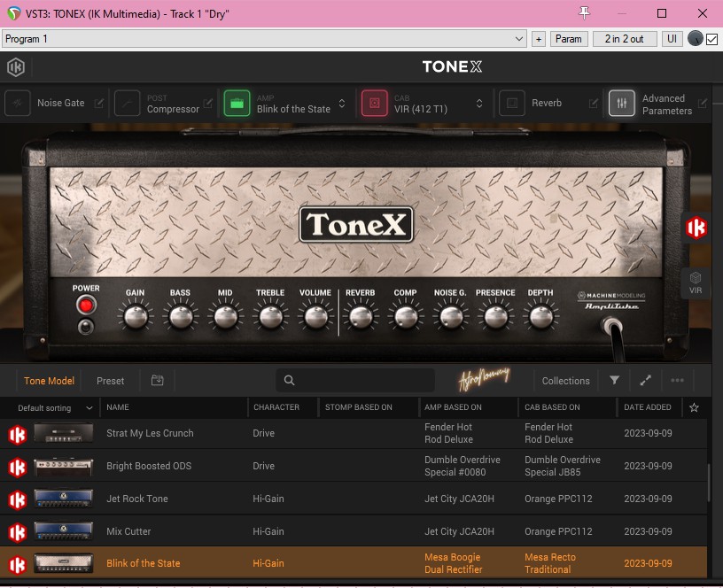Toggle the UI button
The height and width of the screenshot is (588, 723).
672,39
